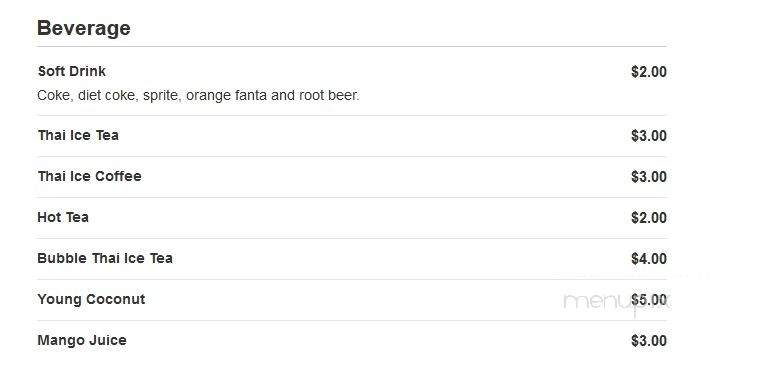Click the Hot Tea $2.00 price
The image size is (778, 370).
pyautogui.click(x=648, y=218)
